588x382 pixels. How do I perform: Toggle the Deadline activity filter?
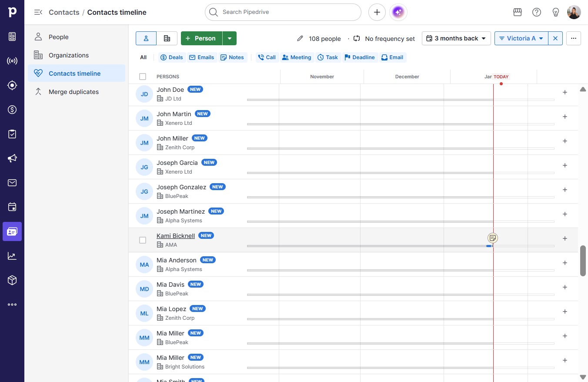(x=360, y=57)
